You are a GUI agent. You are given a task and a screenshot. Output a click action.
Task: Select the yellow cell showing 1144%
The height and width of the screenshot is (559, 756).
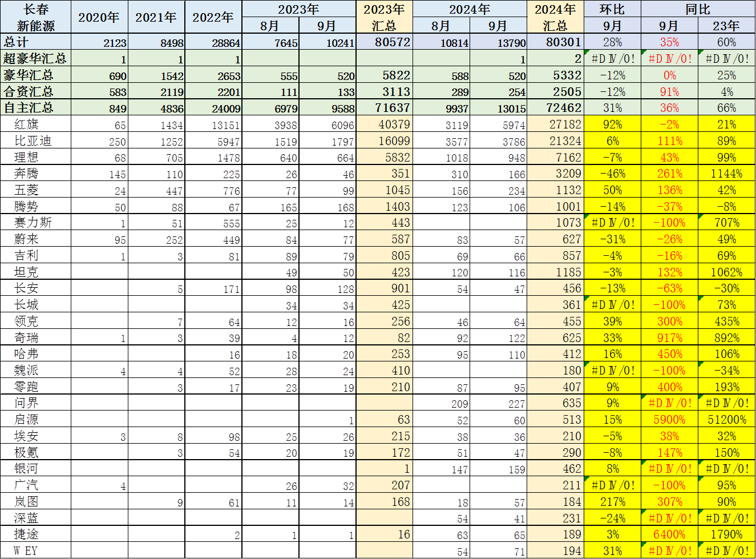tap(726, 174)
